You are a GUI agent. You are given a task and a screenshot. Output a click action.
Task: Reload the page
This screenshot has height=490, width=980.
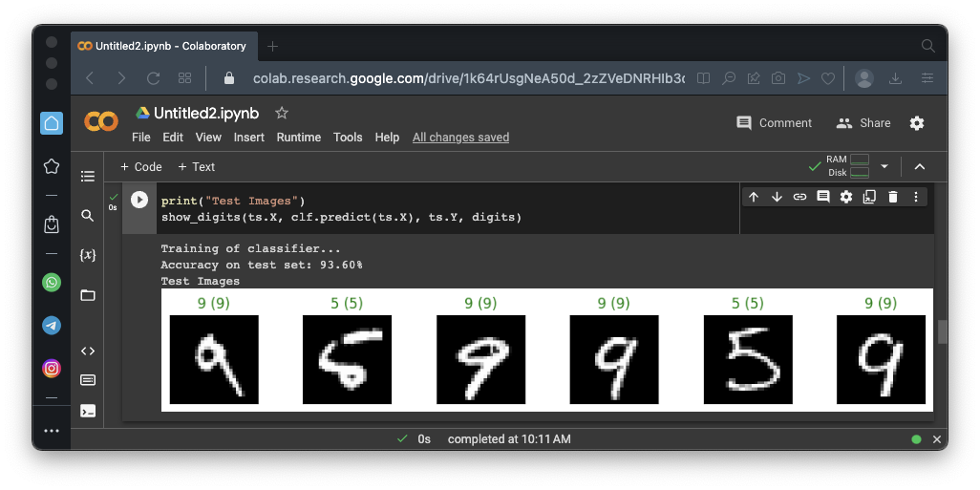click(153, 78)
